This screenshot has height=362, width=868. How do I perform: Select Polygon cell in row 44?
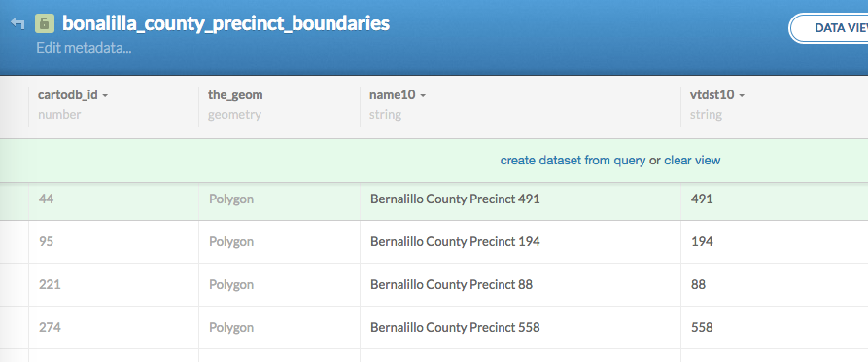coord(280,199)
